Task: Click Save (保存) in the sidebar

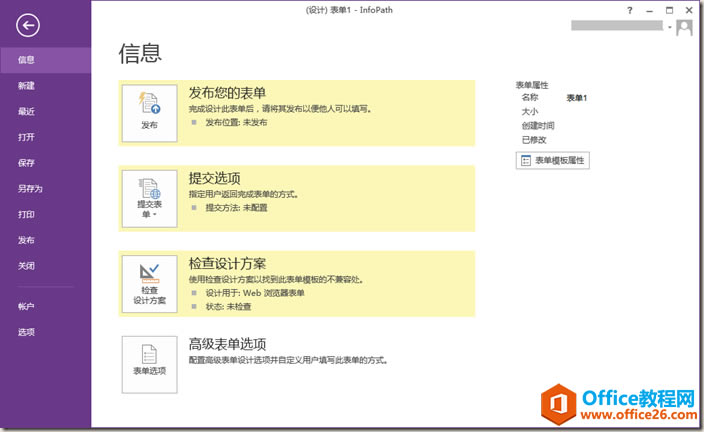Action: point(26,163)
